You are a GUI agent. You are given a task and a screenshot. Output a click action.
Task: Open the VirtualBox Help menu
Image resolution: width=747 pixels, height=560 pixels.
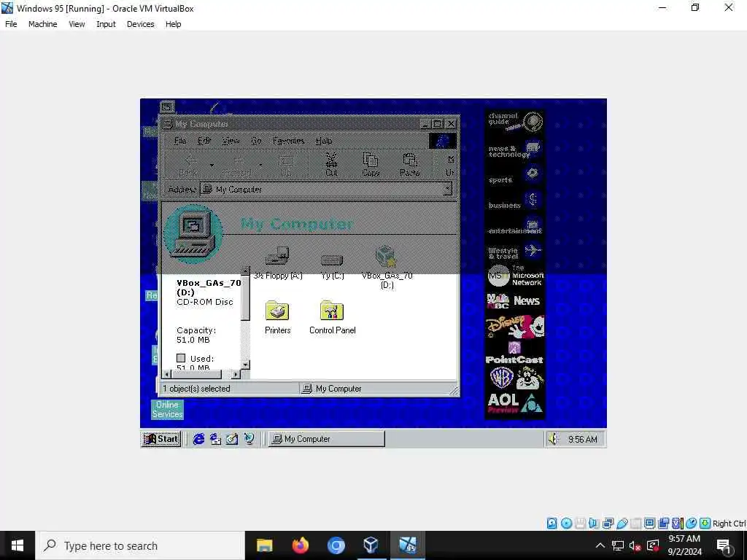click(173, 24)
